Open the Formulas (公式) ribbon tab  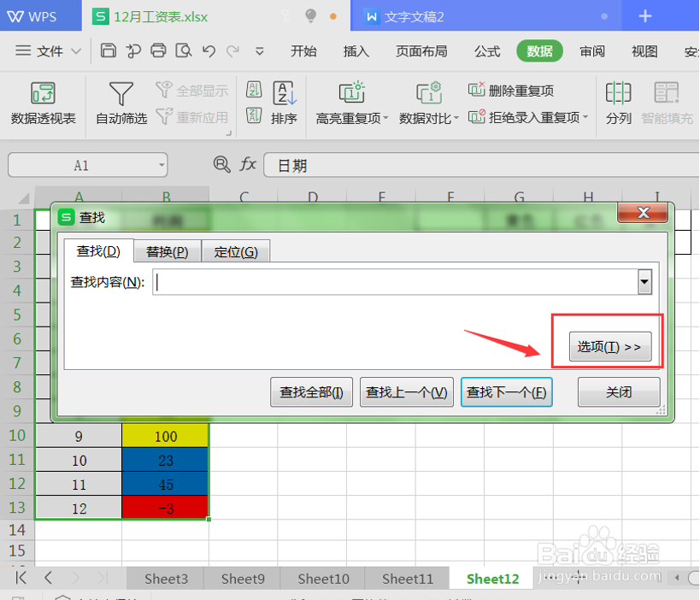tap(487, 51)
